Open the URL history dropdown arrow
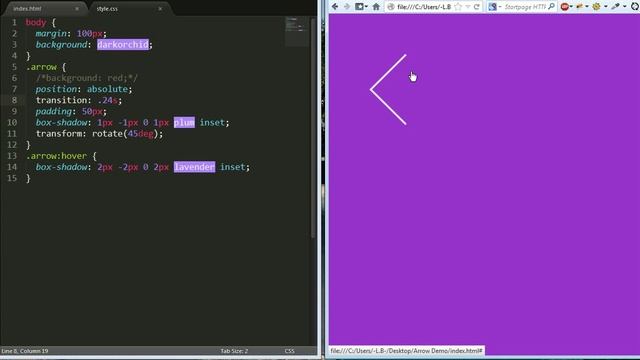This screenshot has height=360, width=640. 468,7
